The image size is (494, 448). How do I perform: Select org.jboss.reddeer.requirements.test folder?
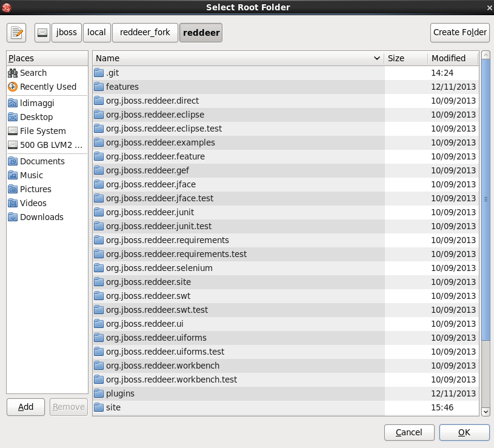tap(285, 254)
